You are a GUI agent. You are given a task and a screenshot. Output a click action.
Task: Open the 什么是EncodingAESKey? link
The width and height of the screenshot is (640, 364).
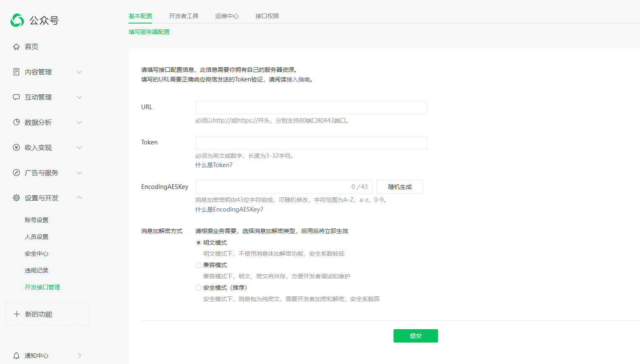229,209
